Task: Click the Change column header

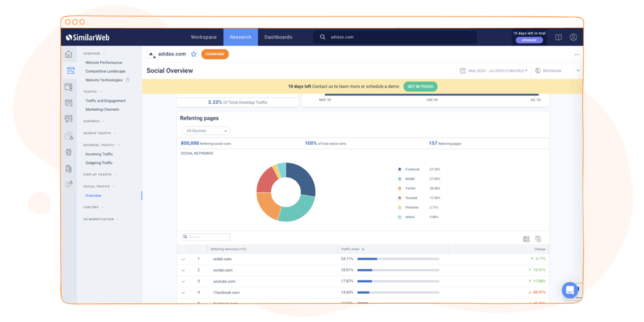Action: point(540,249)
